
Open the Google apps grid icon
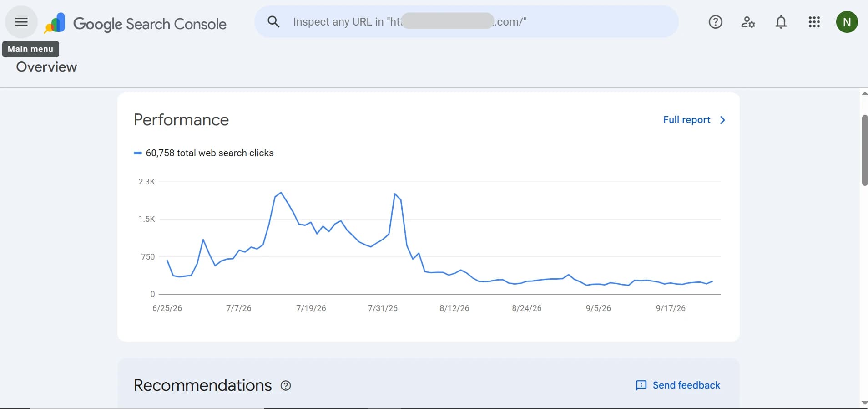click(x=814, y=22)
